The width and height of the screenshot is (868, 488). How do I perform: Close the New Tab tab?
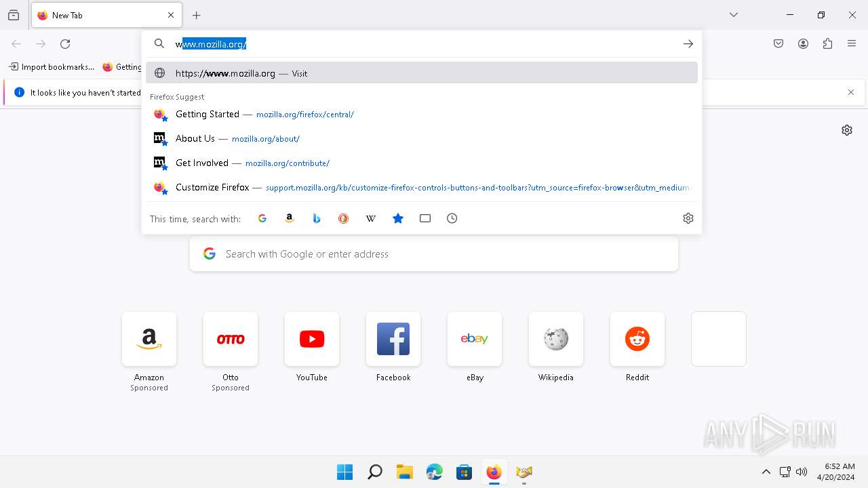[x=171, y=15]
